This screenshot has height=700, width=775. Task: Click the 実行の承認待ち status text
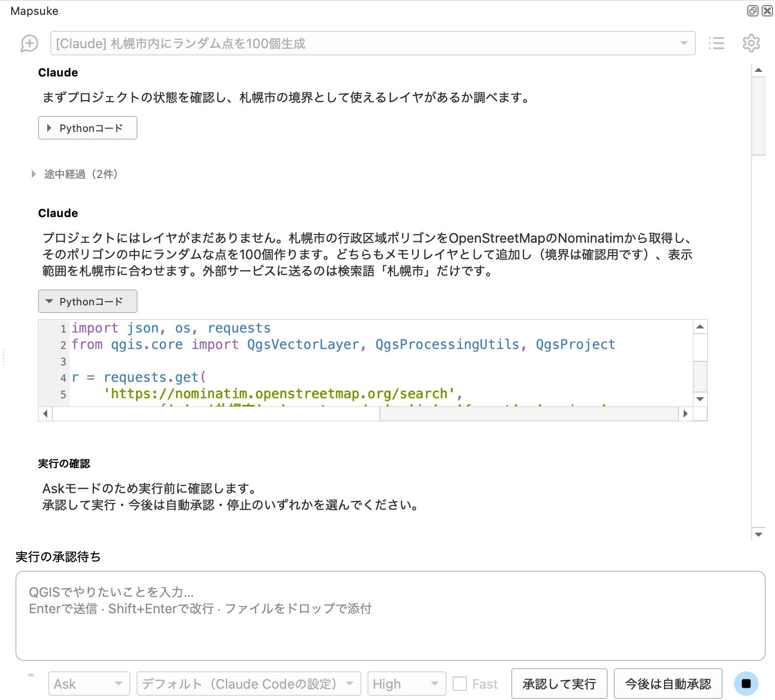(58, 557)
